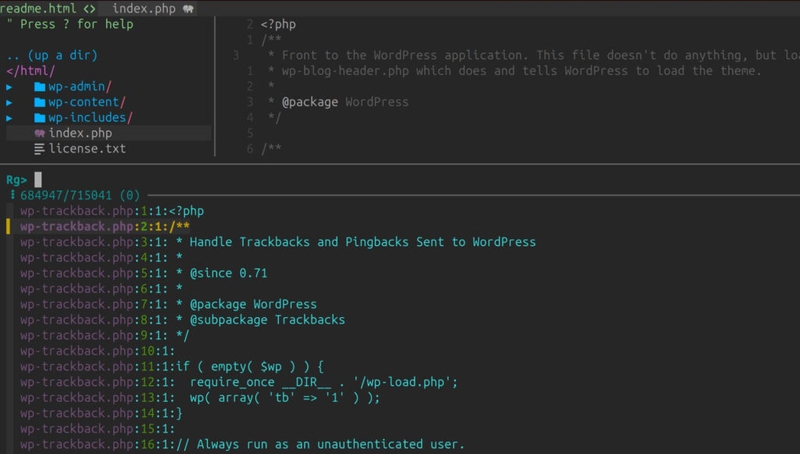
Task: Select result '@subpackage Trackbacks' line
Action: tap(183, 320)
